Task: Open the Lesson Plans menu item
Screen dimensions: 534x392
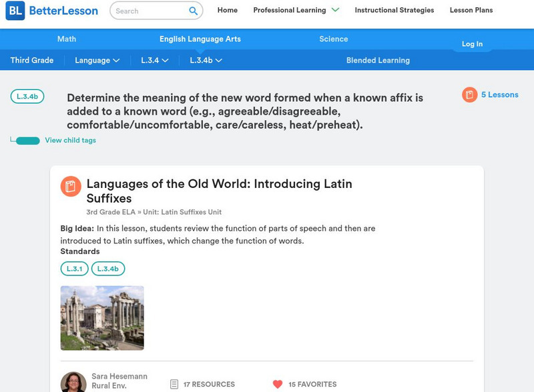Action: [x=471, y=10]
